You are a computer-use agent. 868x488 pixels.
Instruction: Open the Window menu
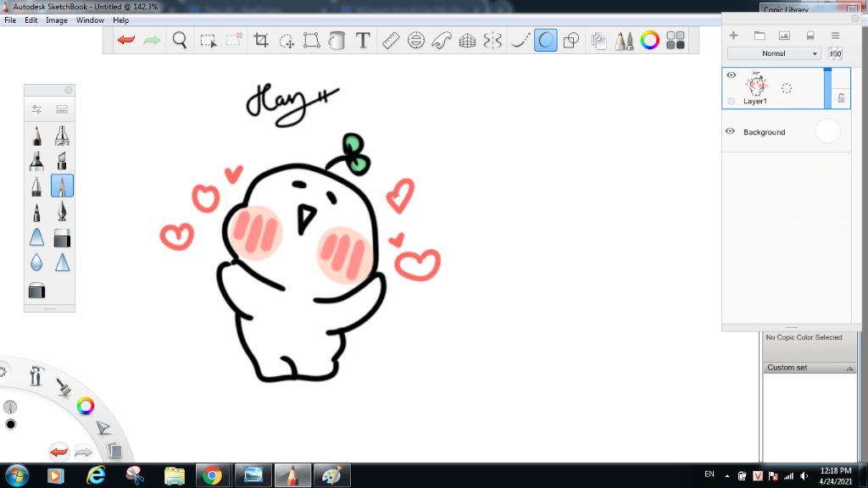point(90,20)
